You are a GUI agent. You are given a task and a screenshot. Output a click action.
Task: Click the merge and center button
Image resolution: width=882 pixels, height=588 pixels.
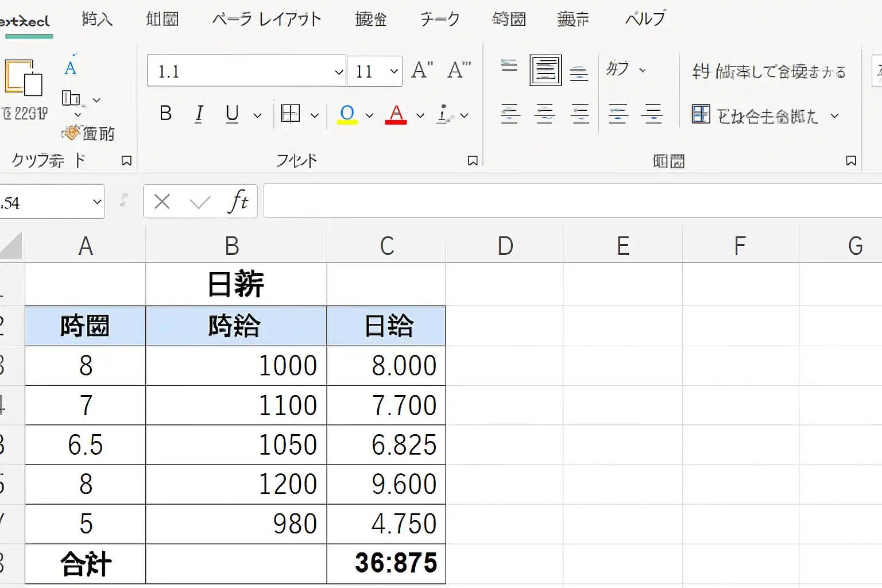756,115
